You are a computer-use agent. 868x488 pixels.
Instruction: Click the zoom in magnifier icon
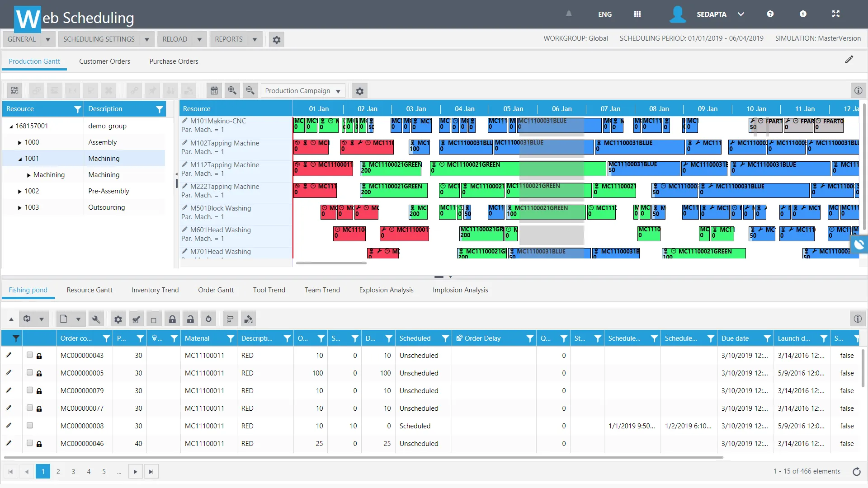[x=232, y=91]
